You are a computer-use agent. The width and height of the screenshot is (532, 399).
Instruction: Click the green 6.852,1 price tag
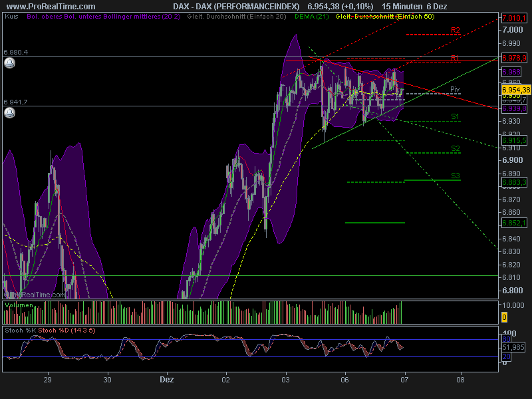tap(514, 223)
